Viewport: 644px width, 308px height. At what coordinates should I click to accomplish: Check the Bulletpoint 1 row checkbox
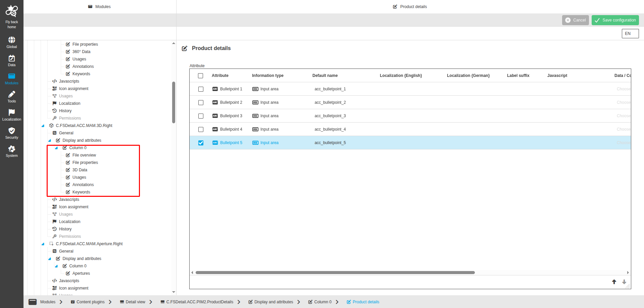click(201, 89)
